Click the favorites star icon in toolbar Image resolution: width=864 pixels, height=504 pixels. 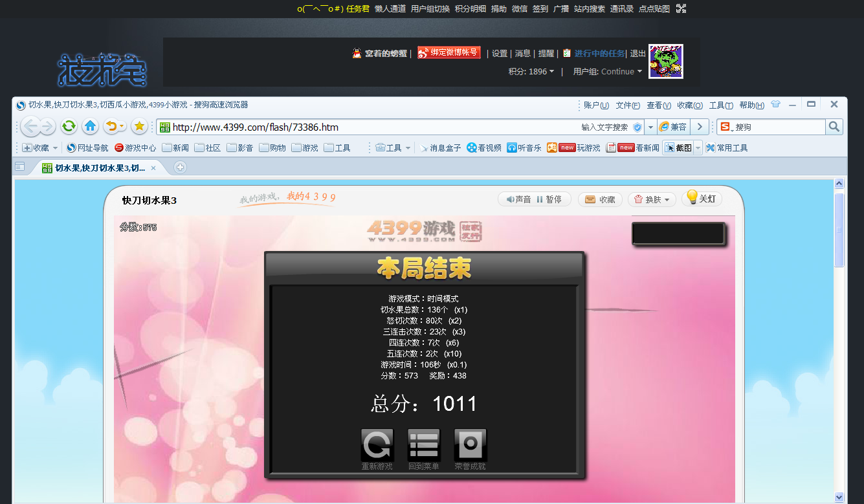[138, 126]
